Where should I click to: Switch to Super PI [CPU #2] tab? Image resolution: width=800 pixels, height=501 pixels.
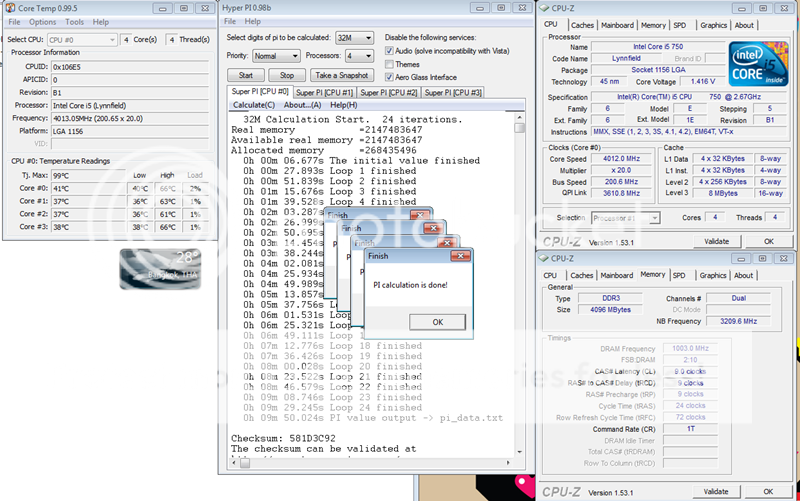(389, 92)
